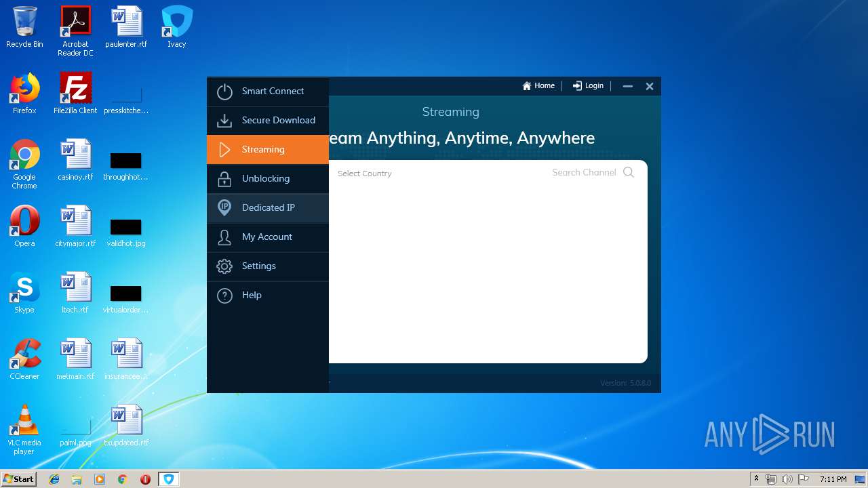Open the Help menu entry

[x=268, y=296]
